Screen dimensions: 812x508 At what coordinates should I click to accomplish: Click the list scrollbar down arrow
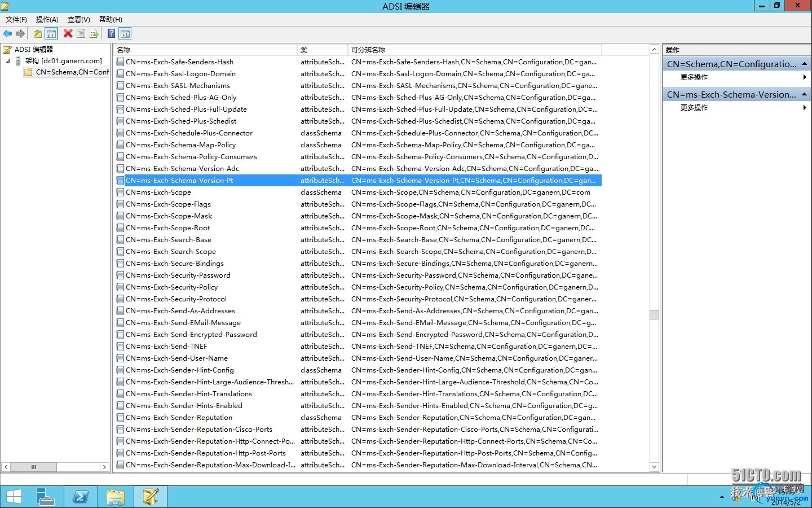(654, 467)
